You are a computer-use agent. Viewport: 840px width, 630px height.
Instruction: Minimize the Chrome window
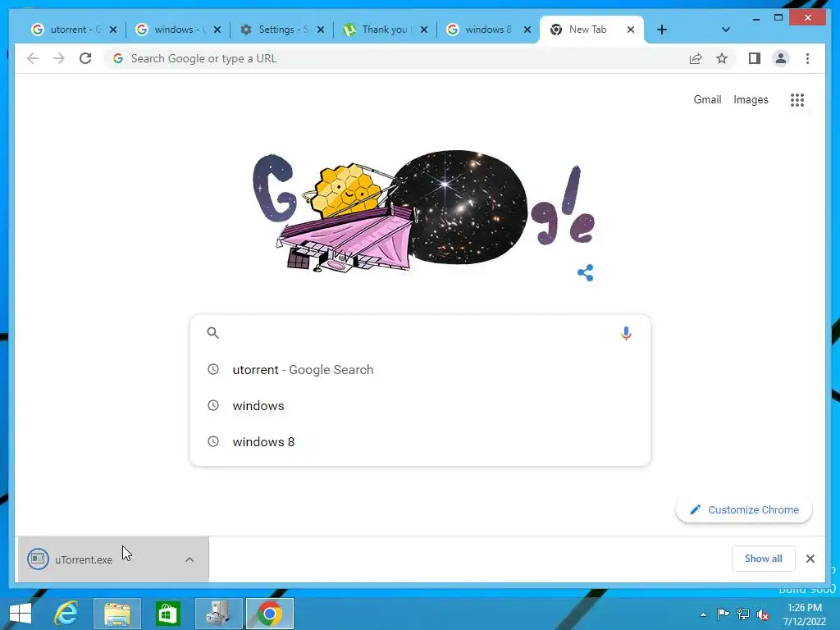(756, 18)
